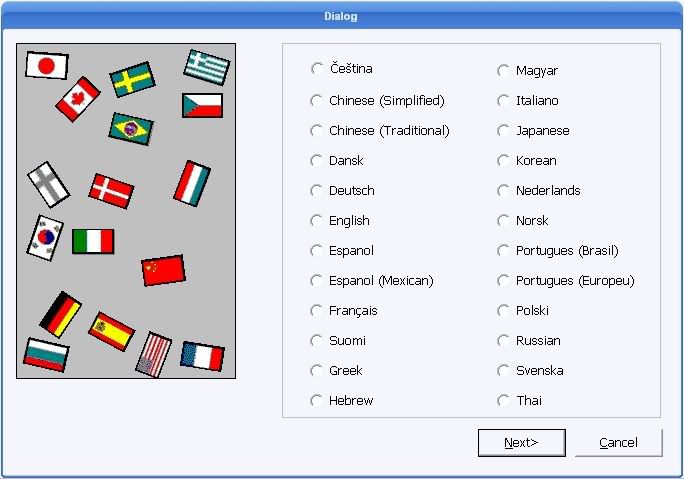
Task: Pick Italiano as the language
Action: [x=503, y=101]
